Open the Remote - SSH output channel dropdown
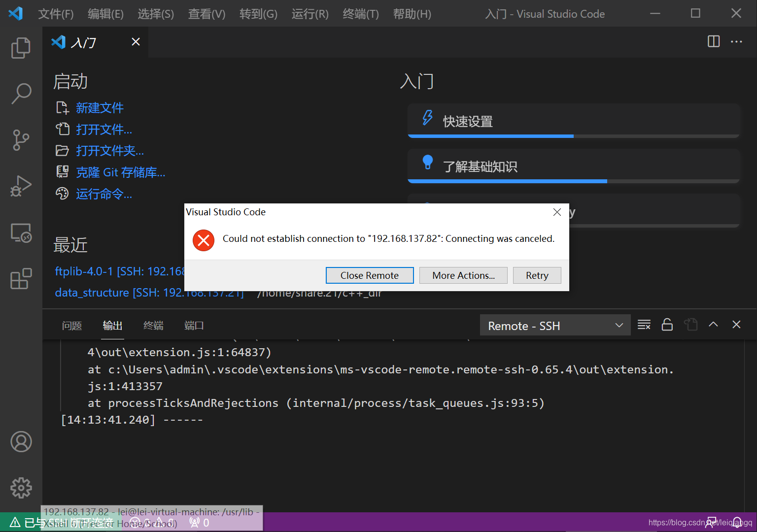The height and width of the screenshot is (532, 757). coord(554,325)
